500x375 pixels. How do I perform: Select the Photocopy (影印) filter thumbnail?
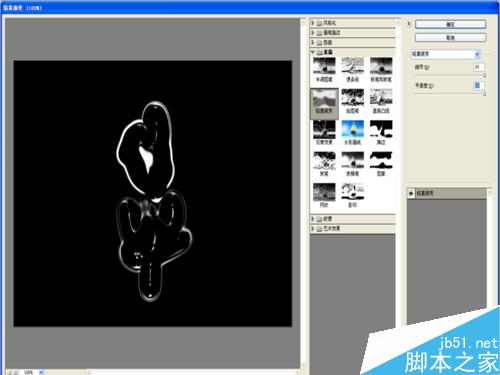352,196
